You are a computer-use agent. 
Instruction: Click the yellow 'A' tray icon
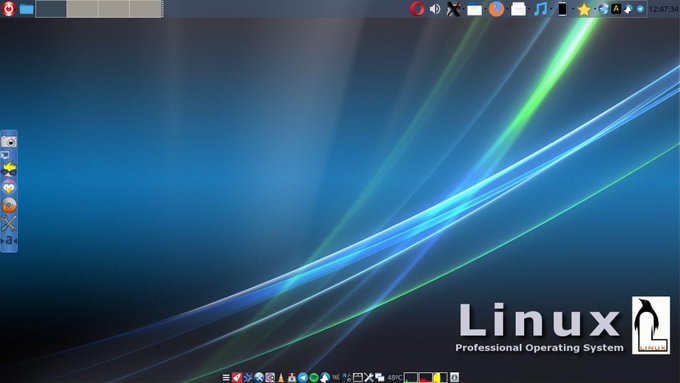coord(616,8)
